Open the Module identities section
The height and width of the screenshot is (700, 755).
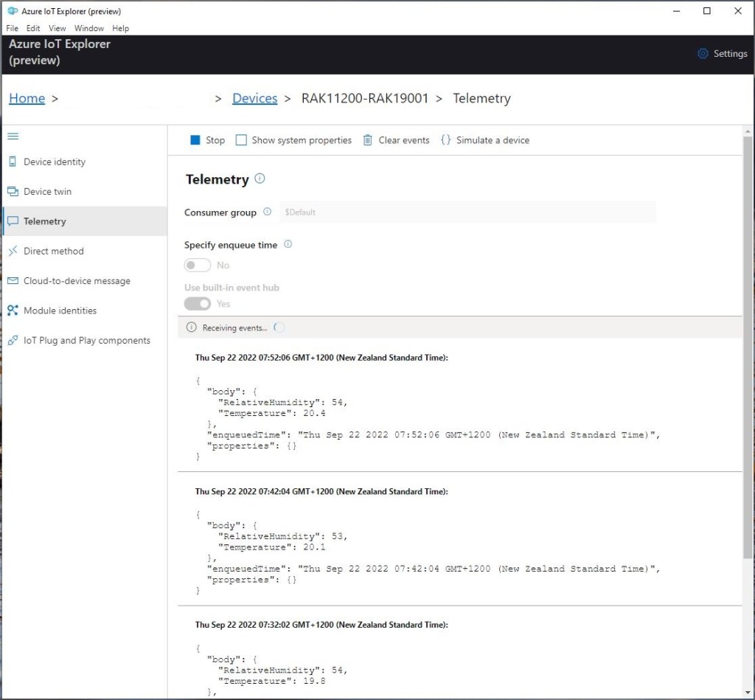(60, 311)
